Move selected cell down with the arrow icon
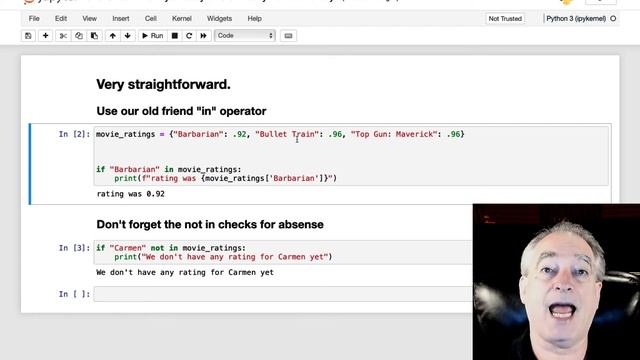Screen dimensions: 640x360 (x=127, y=36)
